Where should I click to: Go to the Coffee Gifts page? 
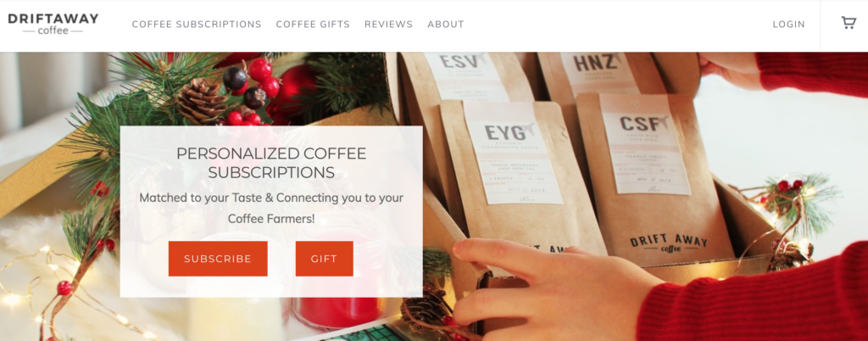(x=313, y=25)
